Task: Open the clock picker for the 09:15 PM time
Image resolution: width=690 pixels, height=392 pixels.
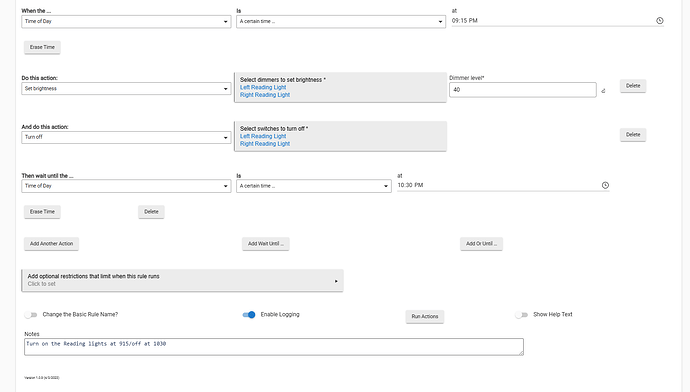Action: pyautogui.click(x=659, y=21)
